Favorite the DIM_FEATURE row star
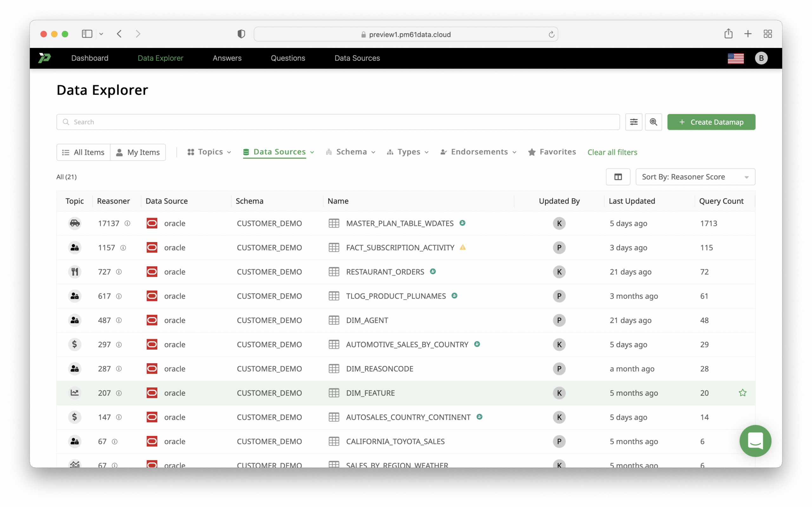 742,393
